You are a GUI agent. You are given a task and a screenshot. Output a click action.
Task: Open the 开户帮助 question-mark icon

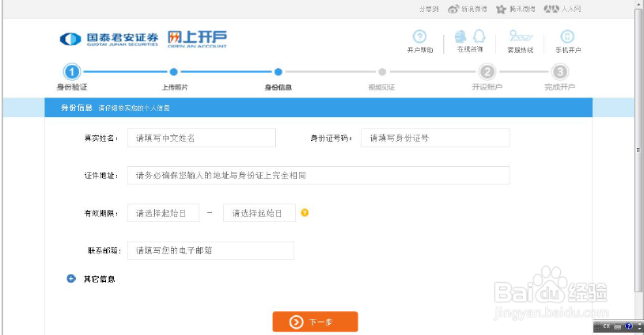[419, 36]
